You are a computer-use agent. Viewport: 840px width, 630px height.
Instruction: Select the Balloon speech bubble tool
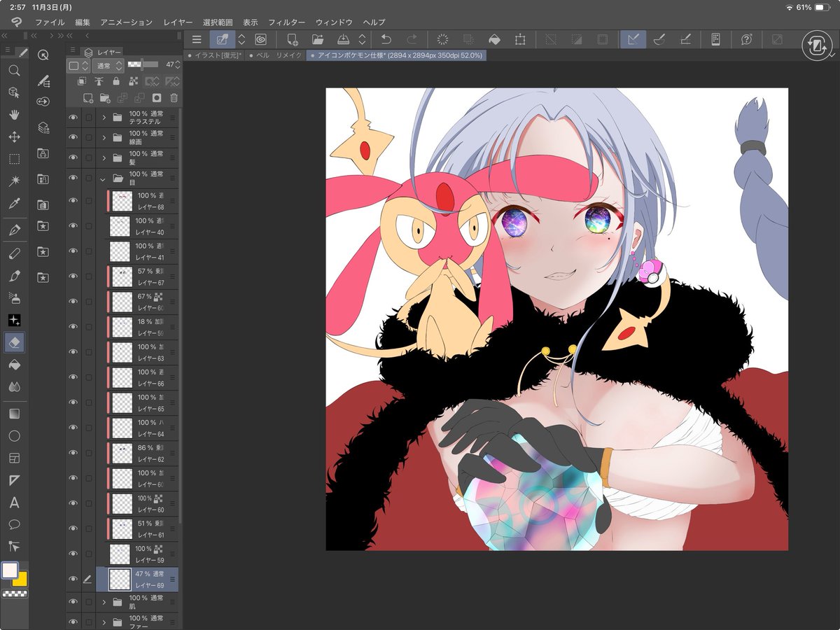(14, 524)
